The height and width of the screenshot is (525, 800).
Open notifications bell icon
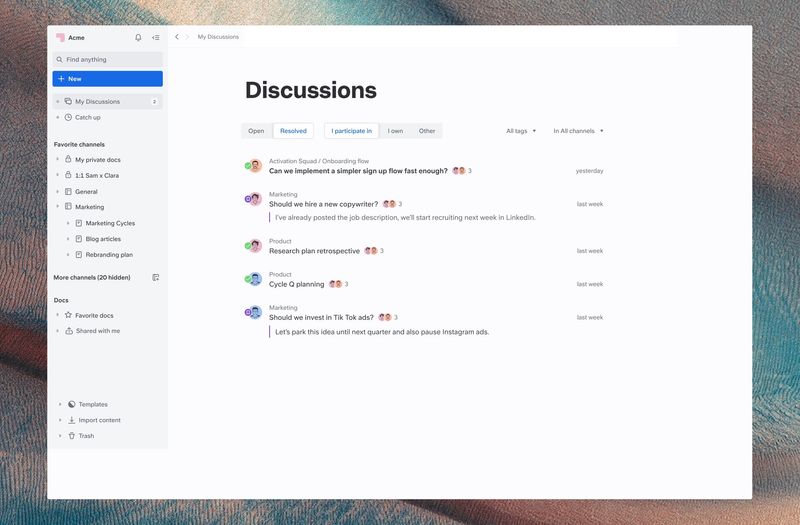(x=138, y=37)
